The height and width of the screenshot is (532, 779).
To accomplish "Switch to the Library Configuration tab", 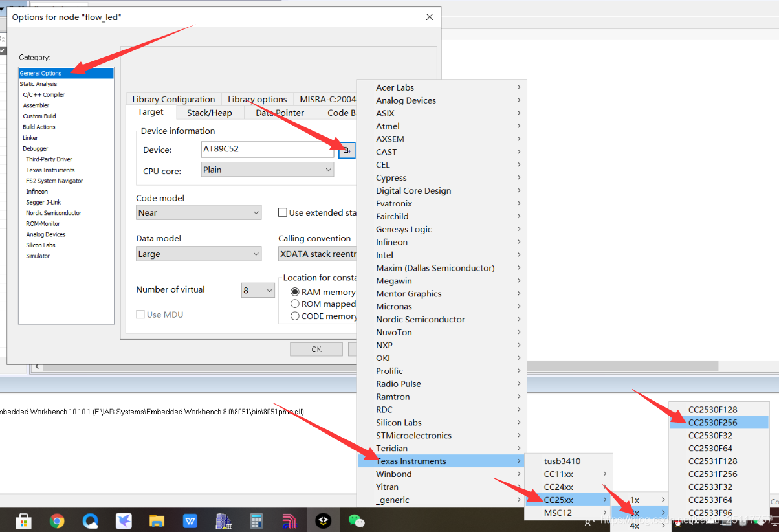I will tap(173, 99).
